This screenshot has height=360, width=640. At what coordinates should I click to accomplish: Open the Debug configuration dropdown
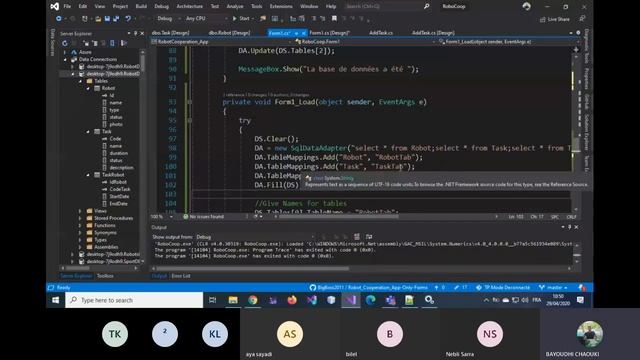tap(168, 18)
